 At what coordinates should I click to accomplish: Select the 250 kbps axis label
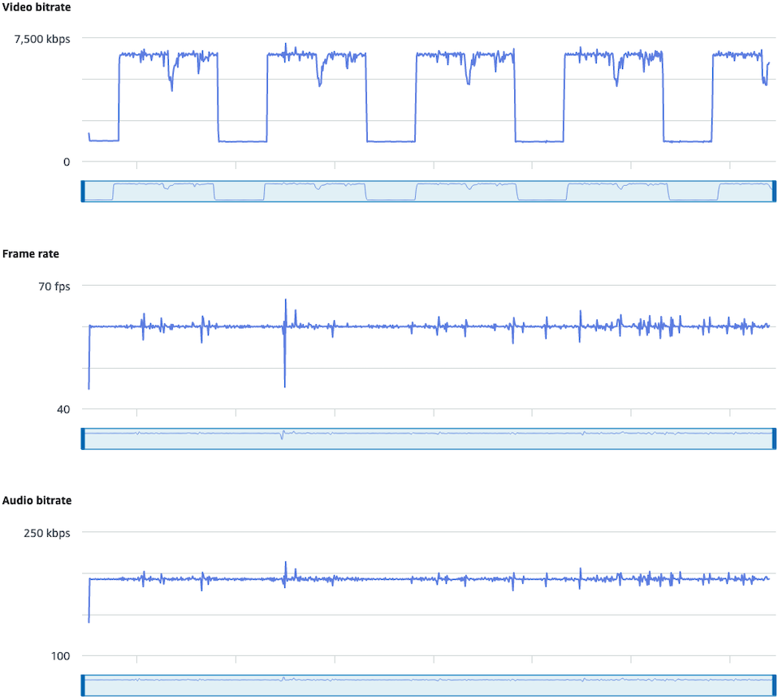[46, 533]
